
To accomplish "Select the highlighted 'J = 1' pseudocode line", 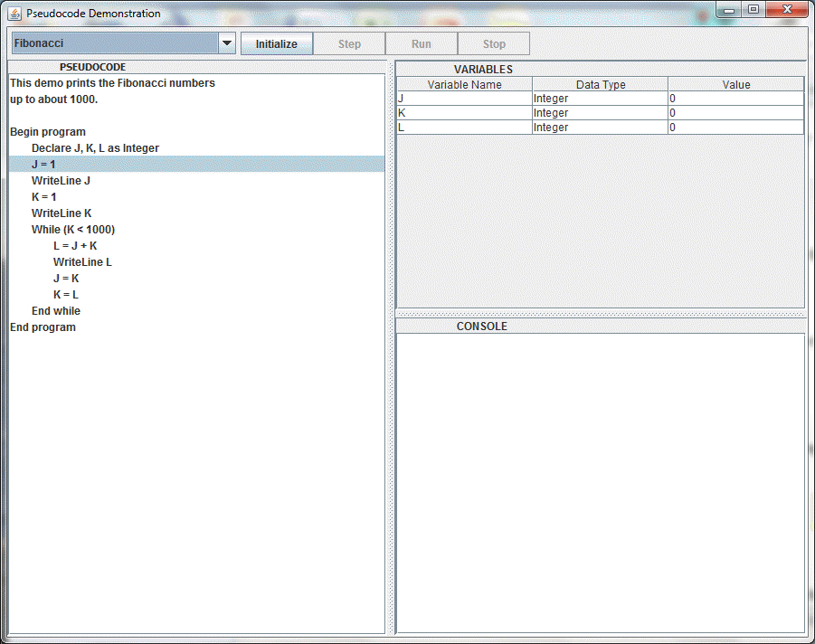I will click(x=43, y=165).
